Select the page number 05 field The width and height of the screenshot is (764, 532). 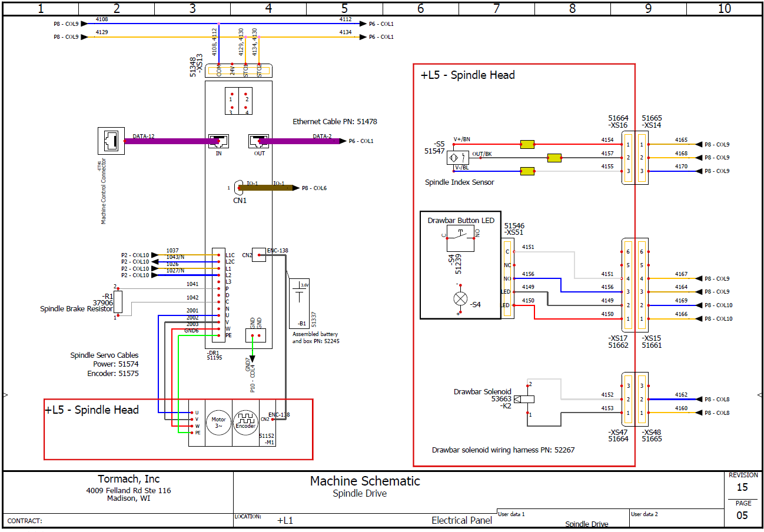(x=742, y=516)
